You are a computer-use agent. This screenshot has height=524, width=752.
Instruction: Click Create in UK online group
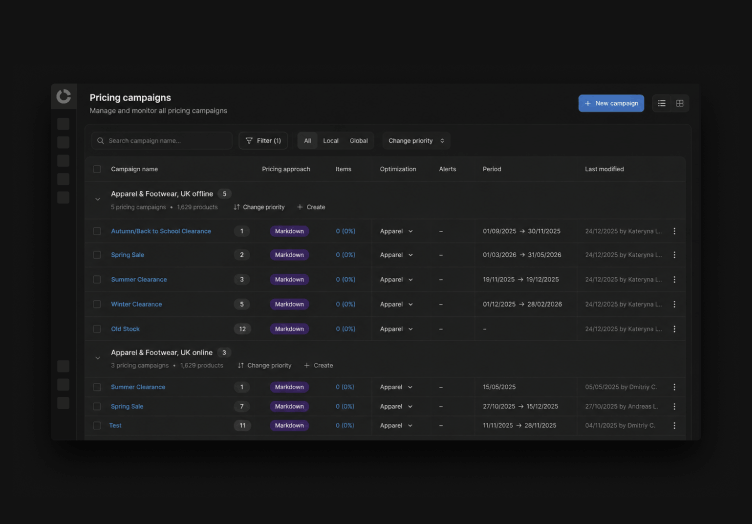point(318,365)
